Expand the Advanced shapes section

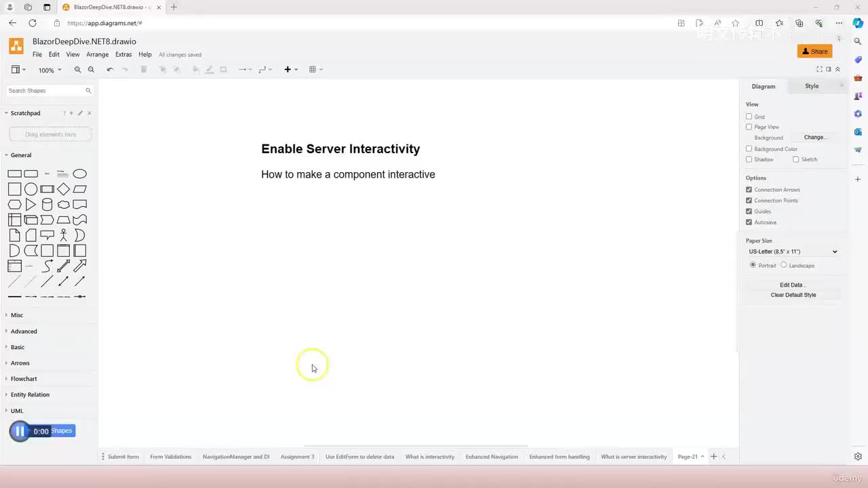click(24, 331)
